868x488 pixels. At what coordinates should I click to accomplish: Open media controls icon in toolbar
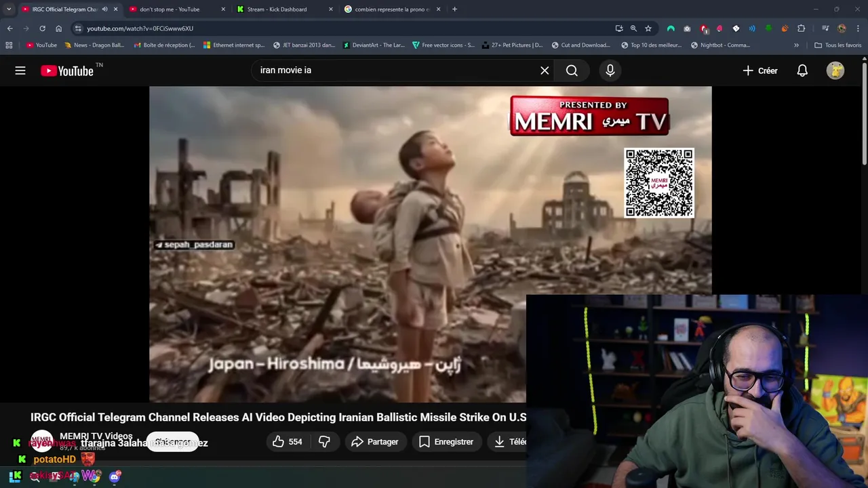pos(825,28)
